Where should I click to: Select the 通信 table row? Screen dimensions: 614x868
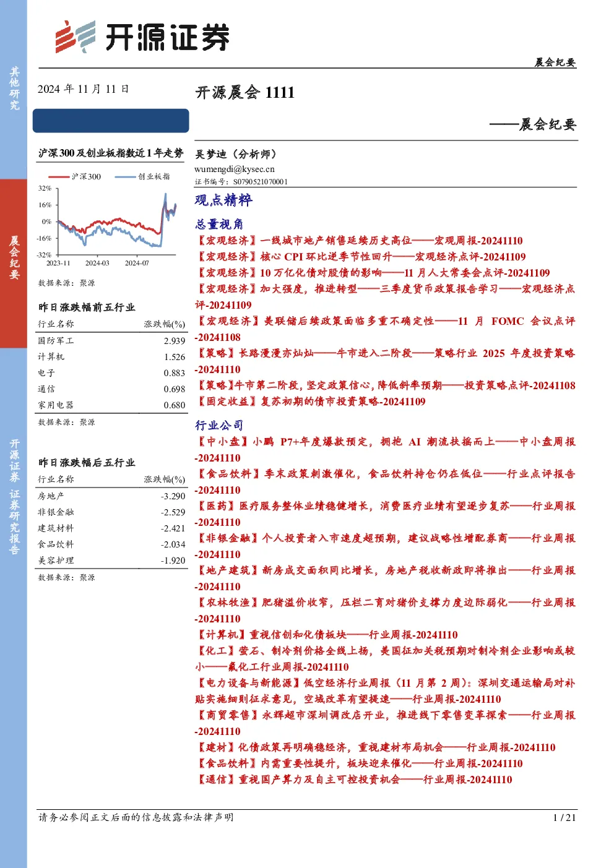[x=111, y=389]
